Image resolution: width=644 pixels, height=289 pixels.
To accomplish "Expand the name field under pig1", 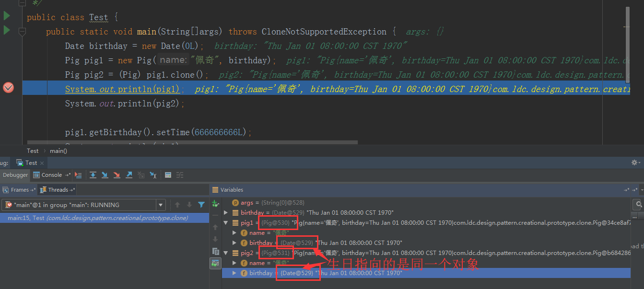I will 234,233.
